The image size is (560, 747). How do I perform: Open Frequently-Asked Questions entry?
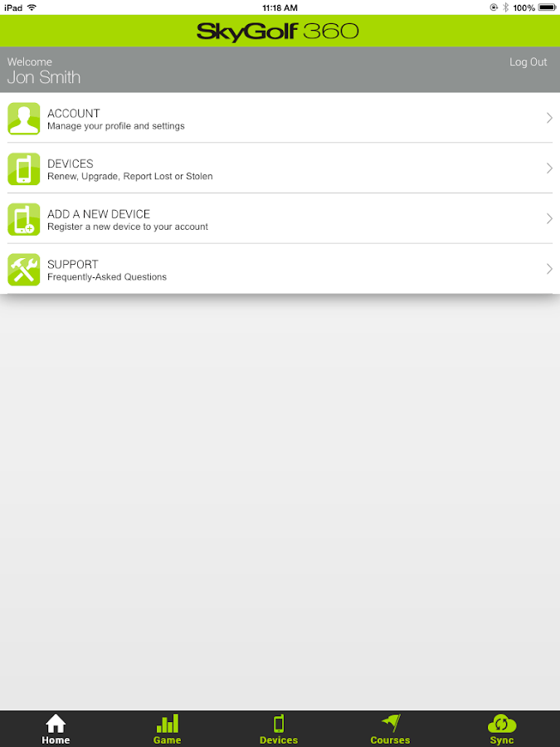pyautogui.click(x=107, y=276)
